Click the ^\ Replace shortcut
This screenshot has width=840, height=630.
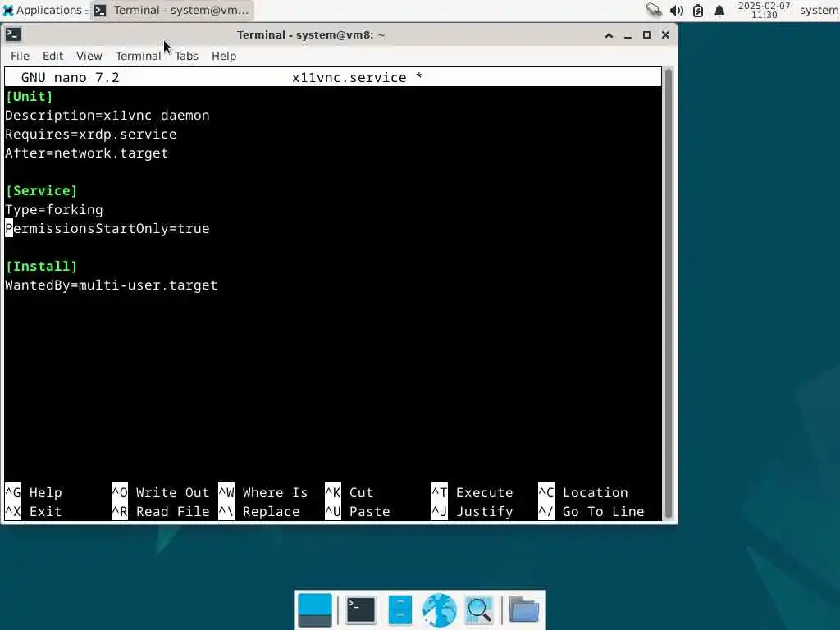tap(259, 511)
